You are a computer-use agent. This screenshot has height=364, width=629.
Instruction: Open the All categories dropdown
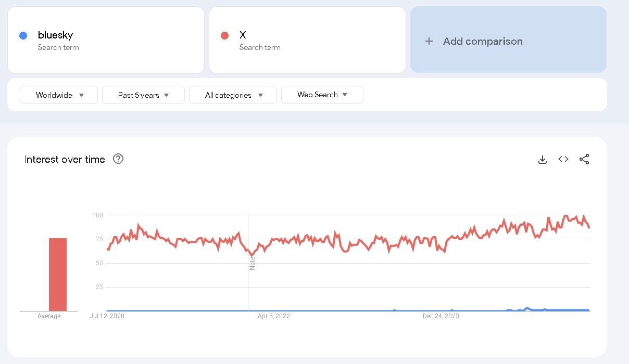[x=233, y=95]
